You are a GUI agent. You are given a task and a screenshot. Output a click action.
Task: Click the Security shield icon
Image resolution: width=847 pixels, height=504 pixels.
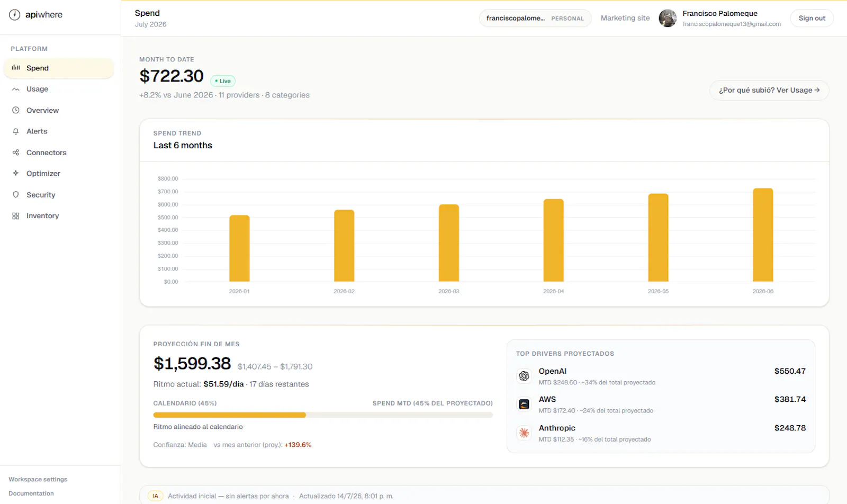point(16,195)
